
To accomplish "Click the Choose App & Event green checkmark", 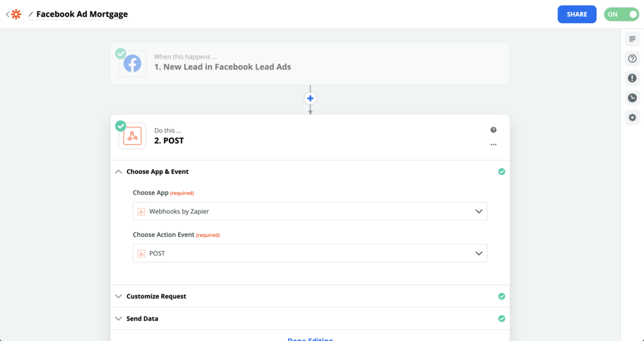I will coord(502,172).
